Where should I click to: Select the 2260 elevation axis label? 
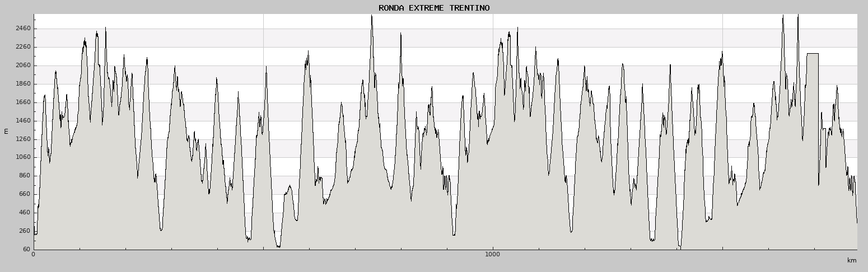[23, 47]
